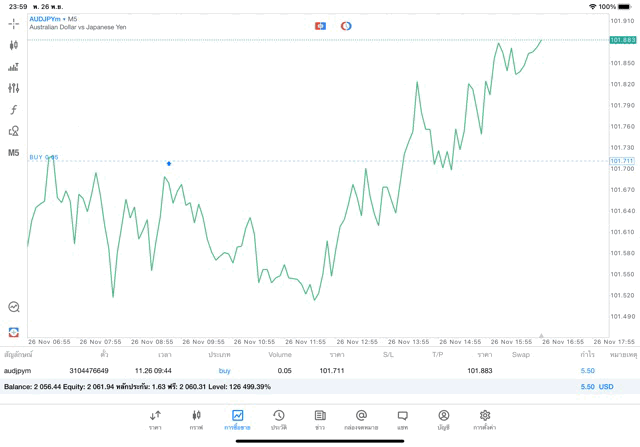Open the function (f) objects icon
Image resolution: width=640 pixels, height=447 pixels.
(14, 110)
